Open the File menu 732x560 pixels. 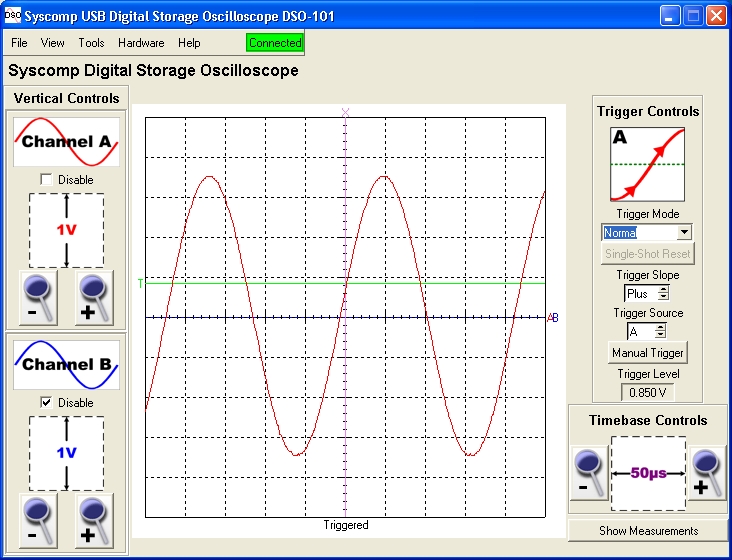click(x=19, y=43)
